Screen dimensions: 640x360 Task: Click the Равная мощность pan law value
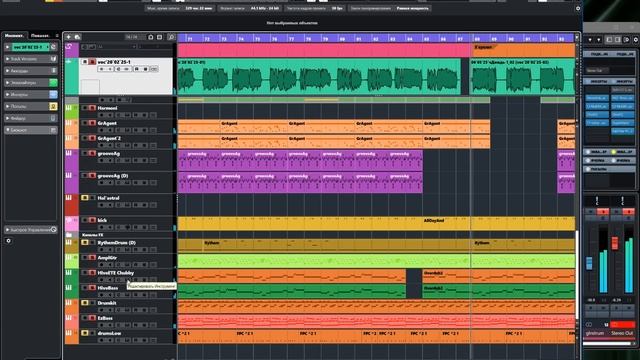point(413,8)
